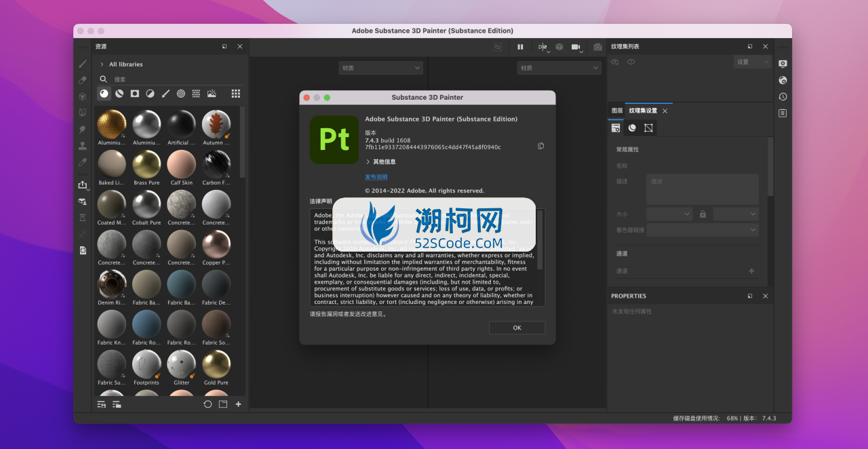868x449 pixels.
Task: Filter assets by Materials sphere icon
Action: coord(104,94)
